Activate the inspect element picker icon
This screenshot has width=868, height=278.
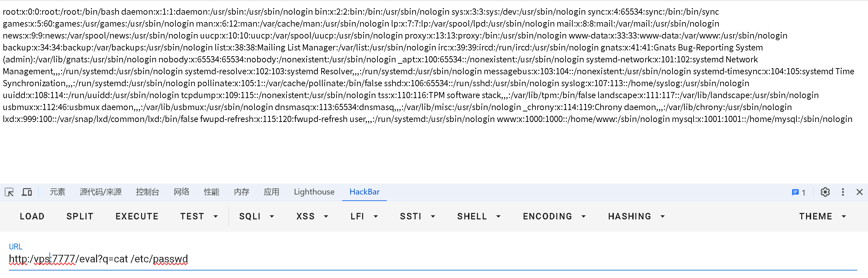[9, 192]
